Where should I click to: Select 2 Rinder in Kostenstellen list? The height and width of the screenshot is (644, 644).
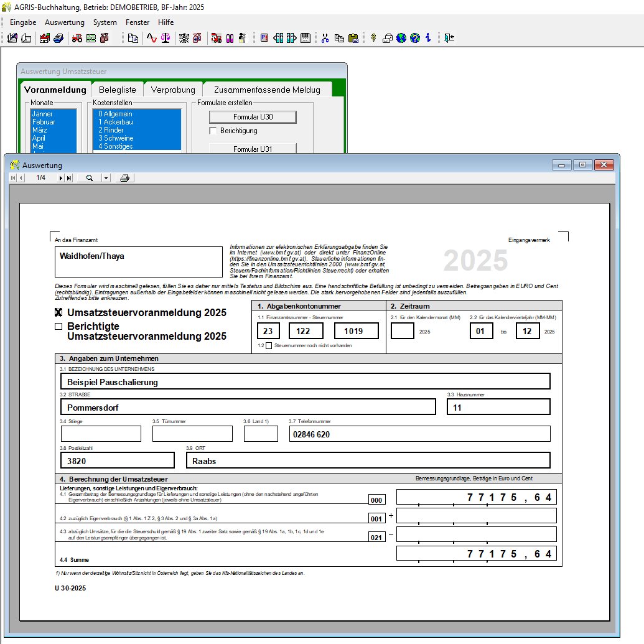pos(112,130)
